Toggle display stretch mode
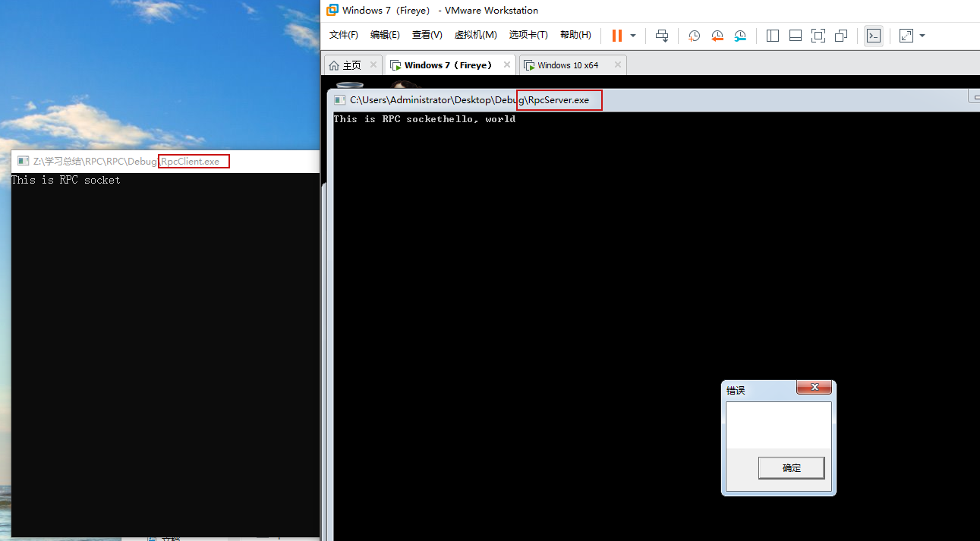 coord(904,36)
